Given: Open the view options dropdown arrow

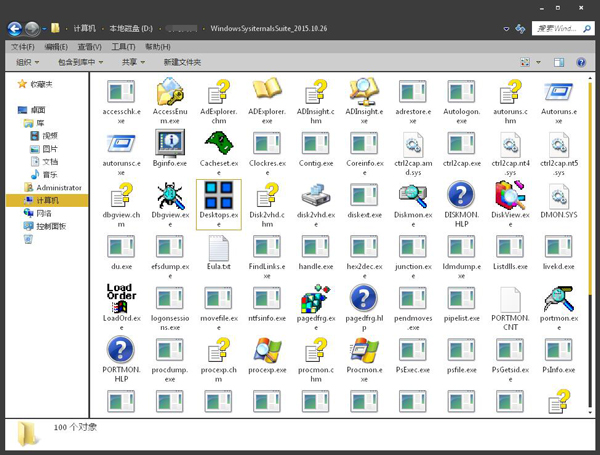Looking at the screenshot, I should pos(538,62).
